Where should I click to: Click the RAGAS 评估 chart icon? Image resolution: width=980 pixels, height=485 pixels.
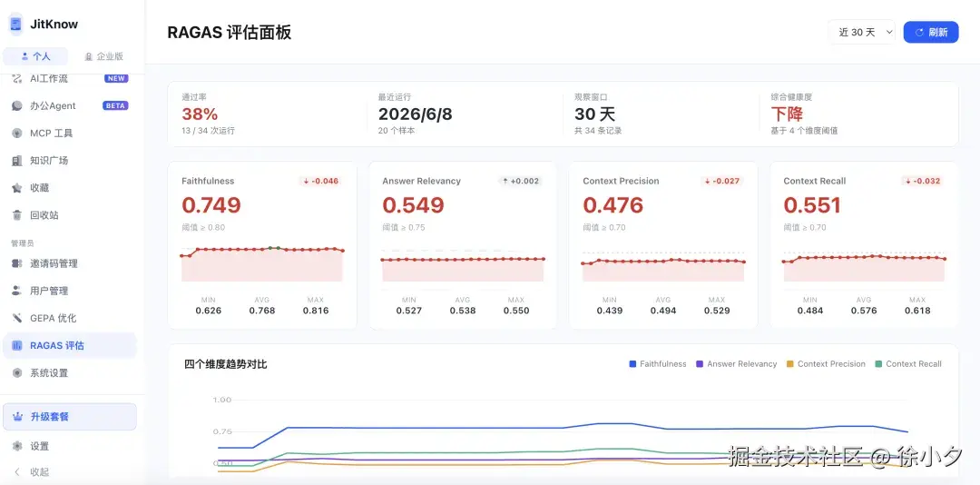click(x=17, y=345)
